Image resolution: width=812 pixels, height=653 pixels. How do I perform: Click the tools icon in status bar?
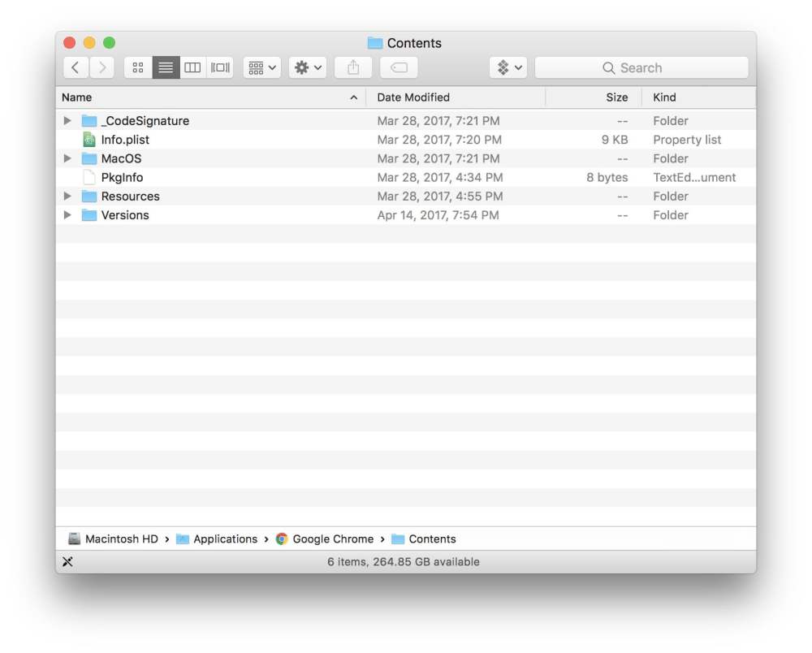point(68,561)
